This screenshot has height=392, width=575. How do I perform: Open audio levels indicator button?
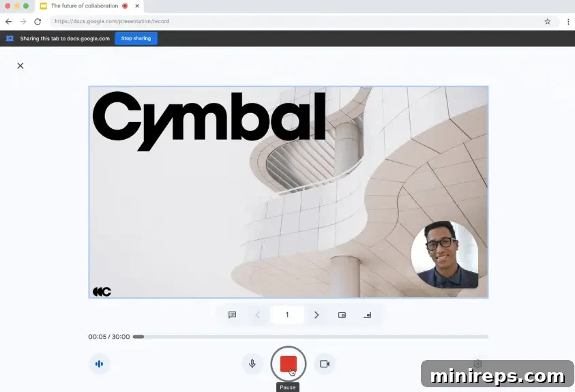(99, 364)
